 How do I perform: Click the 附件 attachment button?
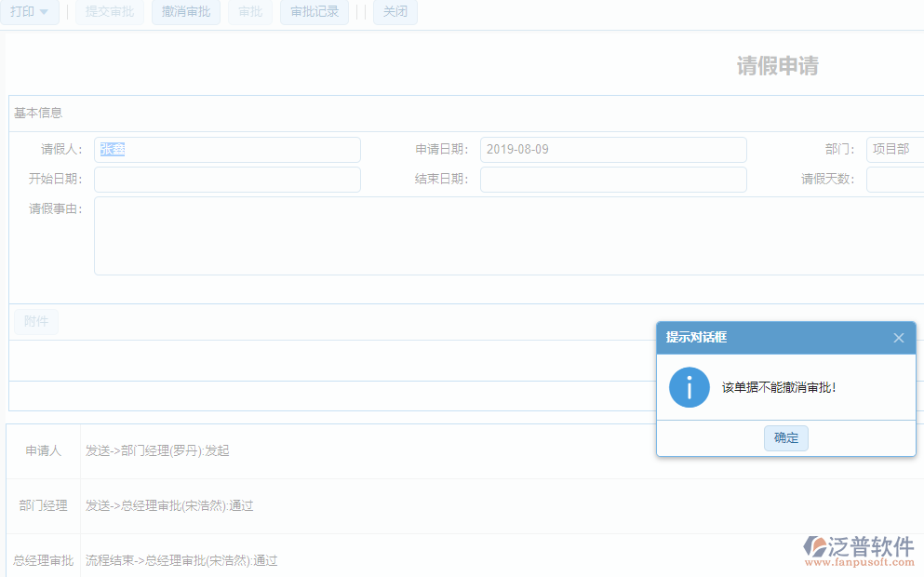tap(34, 321)
